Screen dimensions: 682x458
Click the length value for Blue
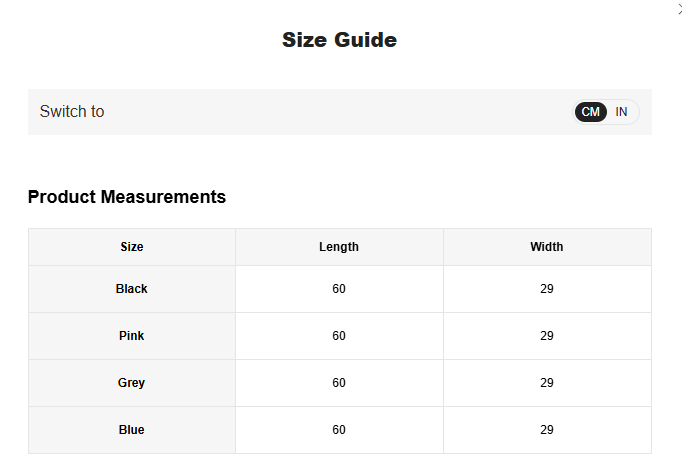tap(339, 430)
